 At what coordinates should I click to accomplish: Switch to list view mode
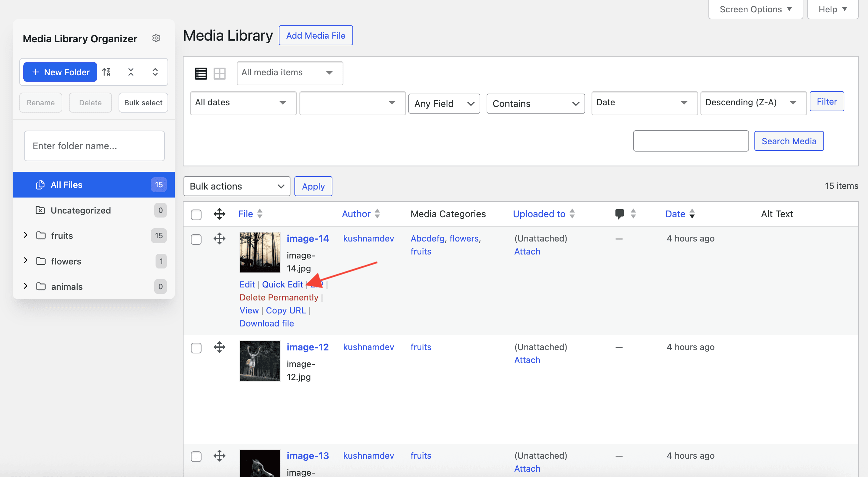tap(201, 73)
